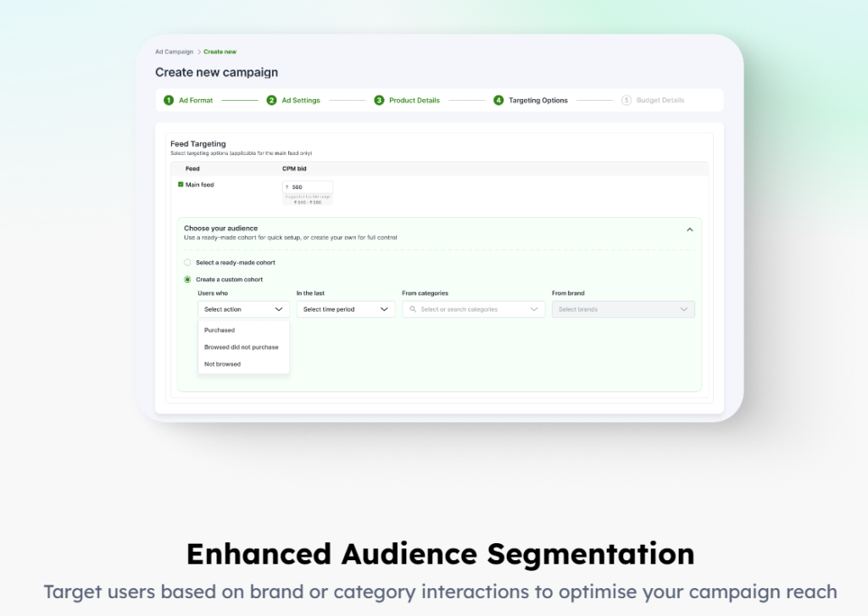Click the breadcrumb arrow separator icon
The width and height of the screenshot is (868, 616).
coord(198,52)
